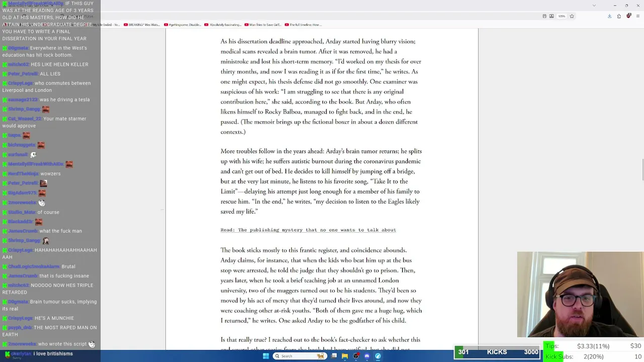
Task: Click the KICKS 301 of 3000 goal bar
Action: tap(497, 352)
